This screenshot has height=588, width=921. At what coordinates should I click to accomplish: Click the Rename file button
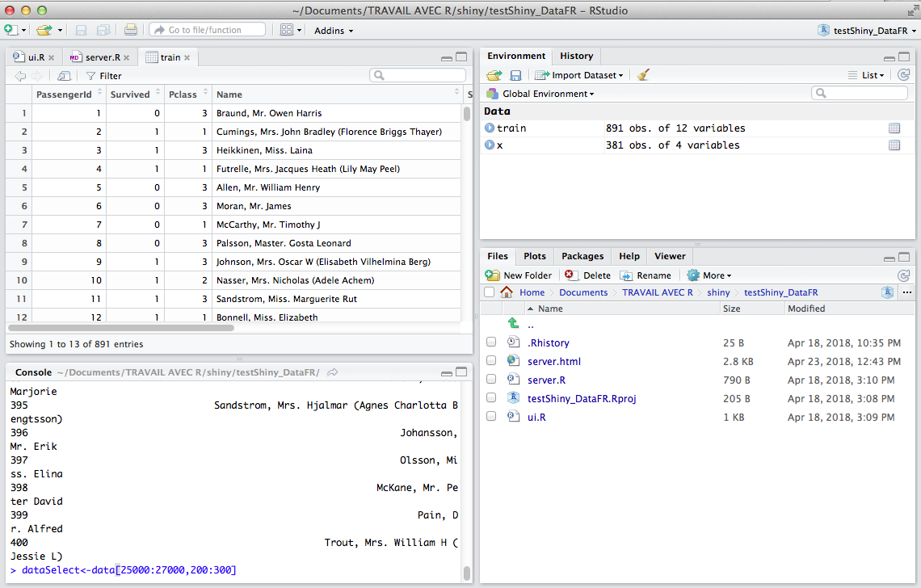pyautogui.click(x=646, y=275)
